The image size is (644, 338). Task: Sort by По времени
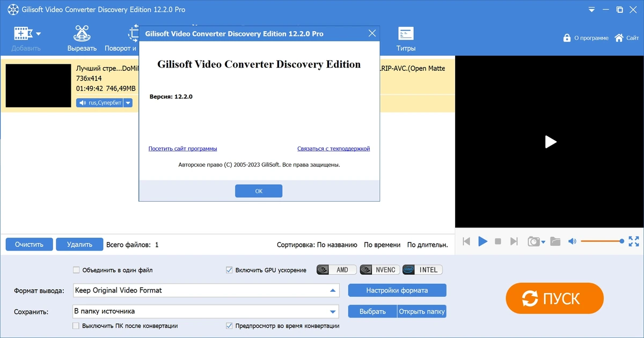click(x=382, y=245)
